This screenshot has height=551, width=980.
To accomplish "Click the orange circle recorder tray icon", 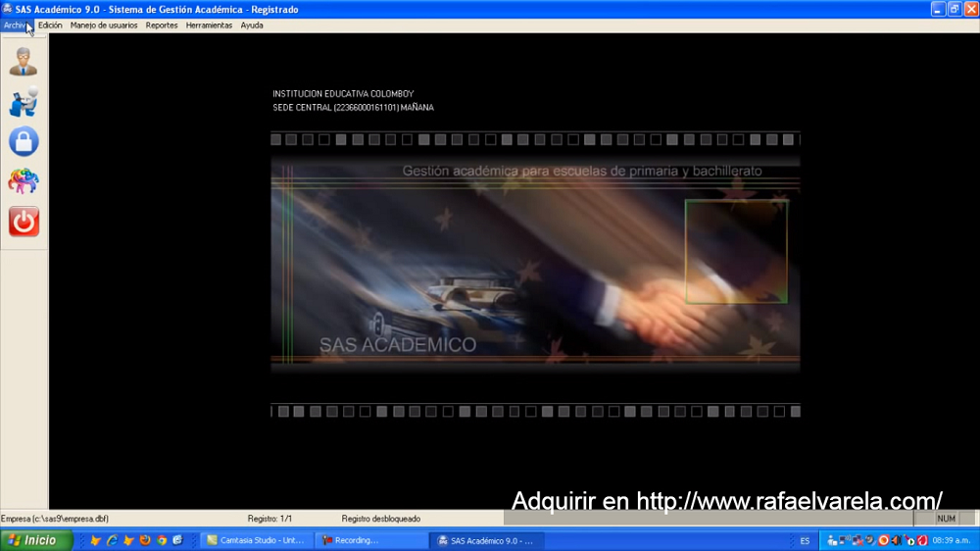I will (884, 540).
